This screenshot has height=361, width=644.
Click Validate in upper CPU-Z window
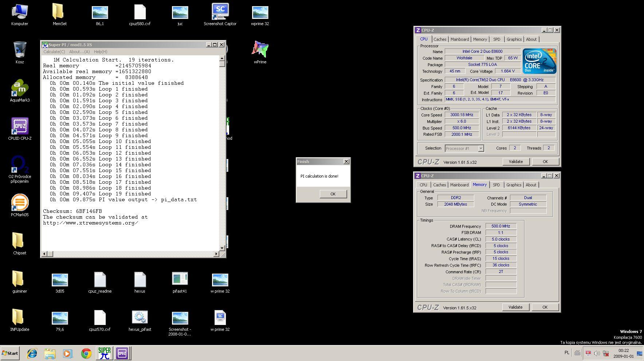516,162
